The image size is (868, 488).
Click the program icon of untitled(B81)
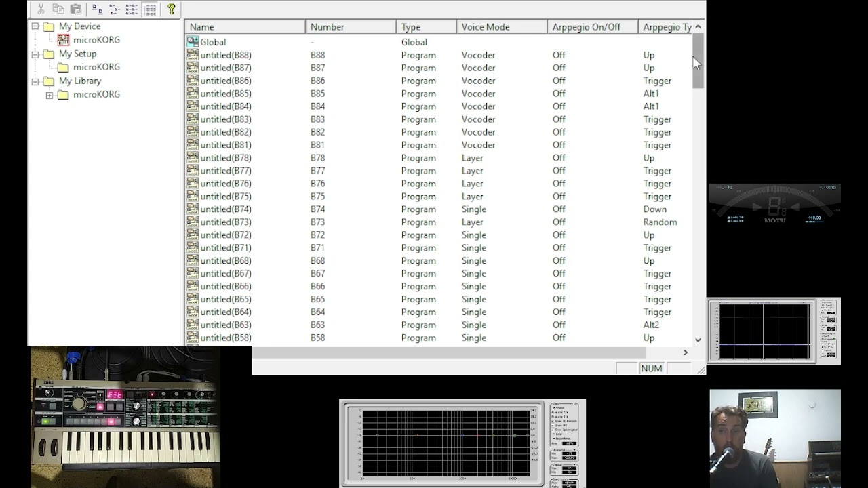(193, 144)
